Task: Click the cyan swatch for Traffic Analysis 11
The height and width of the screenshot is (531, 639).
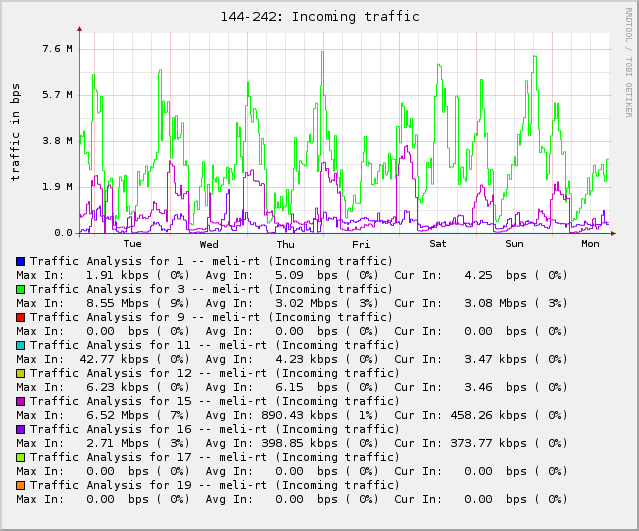Action: (20, 345)
